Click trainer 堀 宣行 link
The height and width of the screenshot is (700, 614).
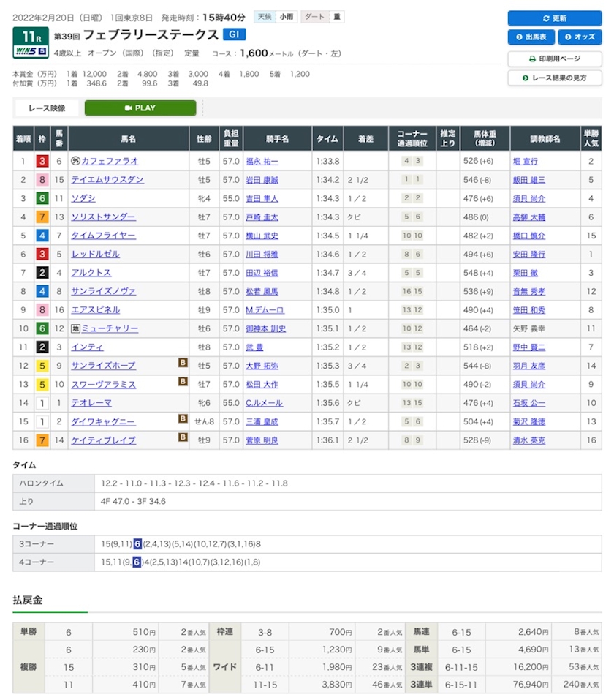tap(525, 161)
